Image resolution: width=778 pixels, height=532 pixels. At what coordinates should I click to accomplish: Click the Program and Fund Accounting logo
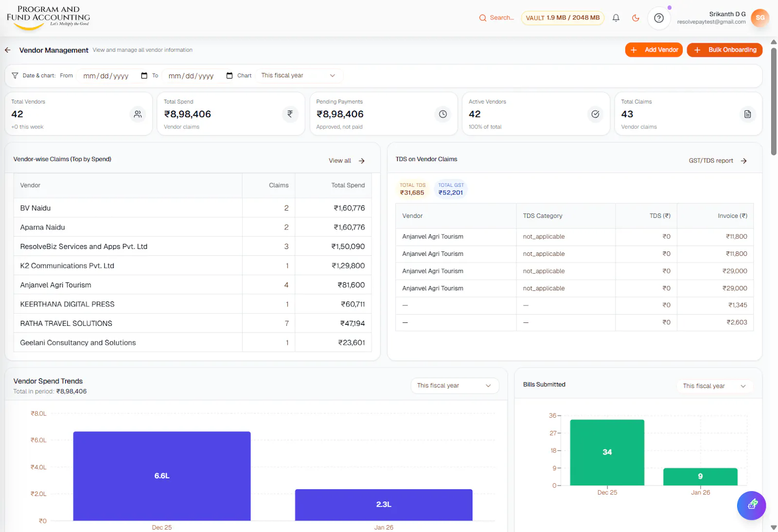[x=48, y=18]
